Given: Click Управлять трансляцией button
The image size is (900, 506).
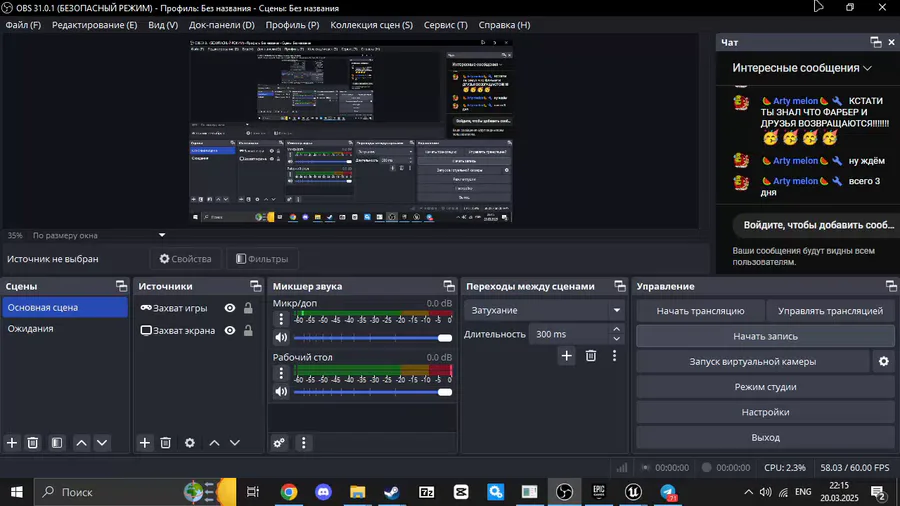Looking at the screenshot, I should (x=830, y=311).
